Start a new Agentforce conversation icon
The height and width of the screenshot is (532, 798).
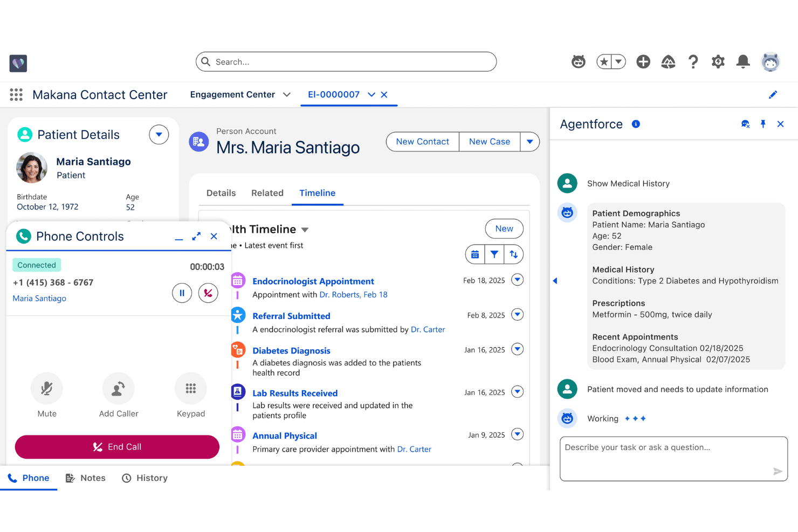coord(745,124)
